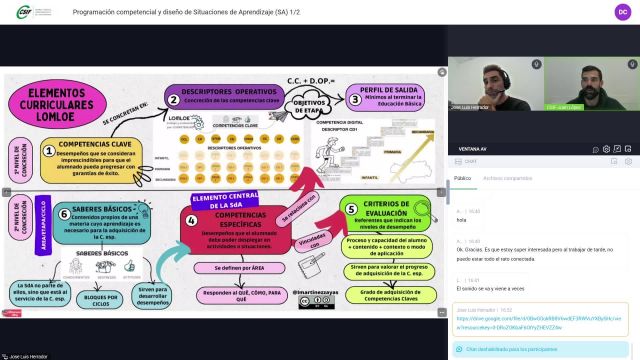Open the settings gear in Ventana AV bar
Viewport: 640px width, 360px height.
point(606,149)
